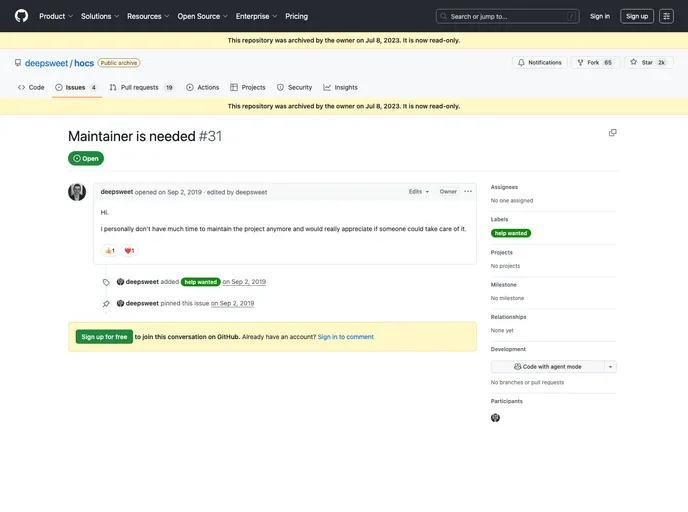
Task: Expand the Open Source menu
Action: pyautogui.click(x=202, y=16)
